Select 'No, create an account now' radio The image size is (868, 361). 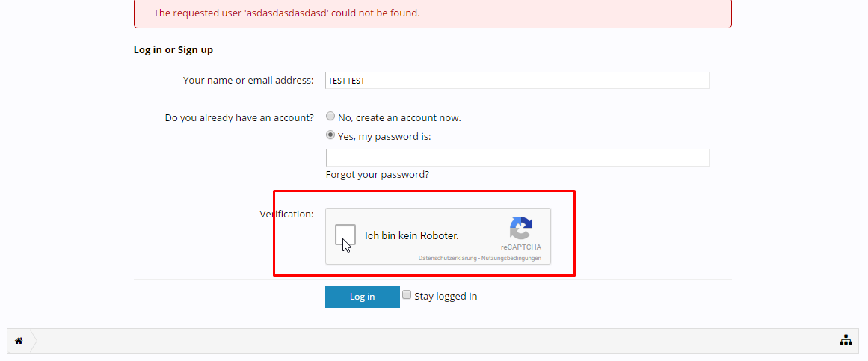(330, 117)
